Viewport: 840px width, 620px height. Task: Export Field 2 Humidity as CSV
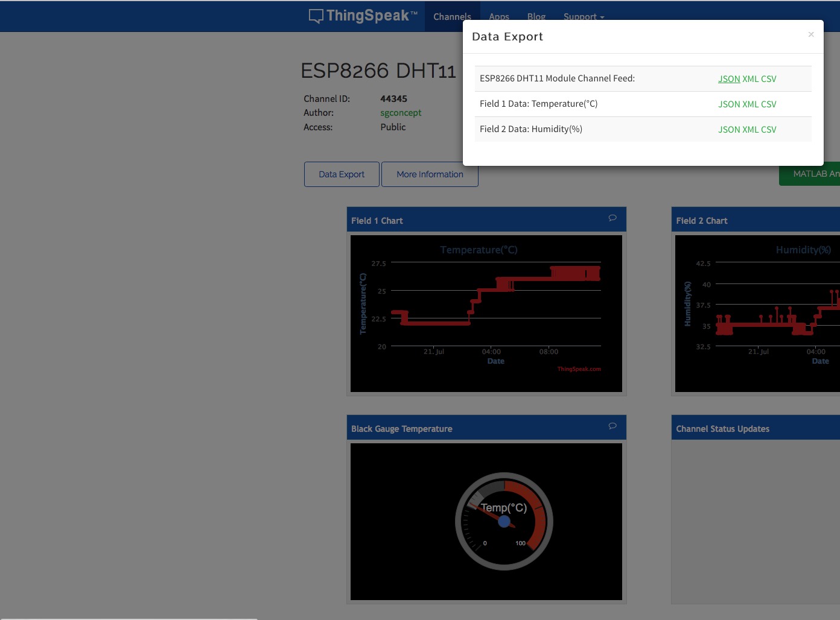click(x=769, y=130)
